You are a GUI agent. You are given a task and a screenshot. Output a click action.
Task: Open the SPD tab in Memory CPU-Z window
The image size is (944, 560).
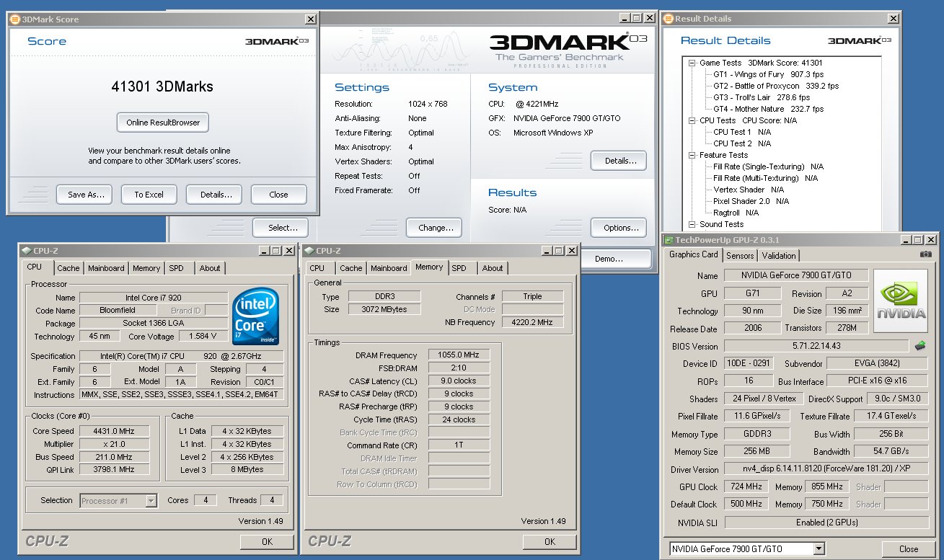tap(459, 268)
